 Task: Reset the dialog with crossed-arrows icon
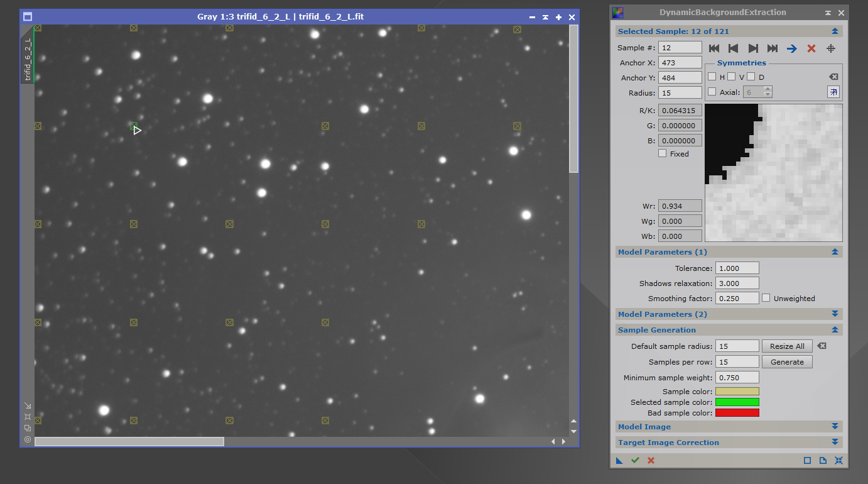coord(838,460)
